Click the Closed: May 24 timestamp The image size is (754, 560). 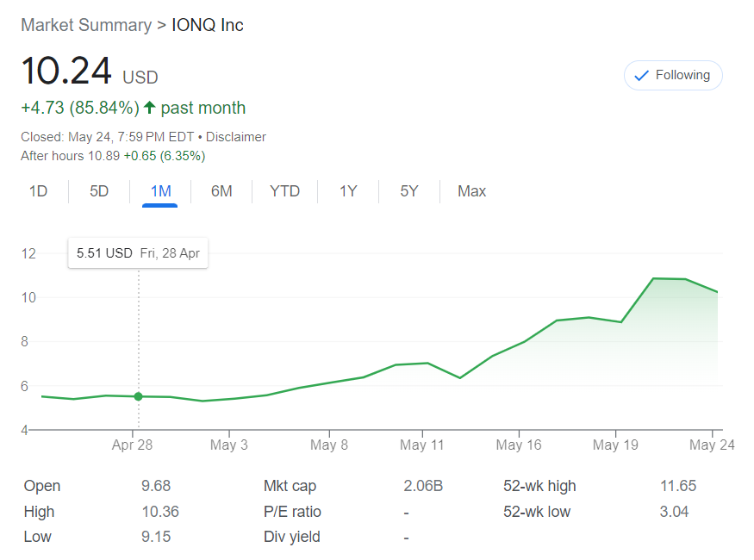click(x=107, y=137)
